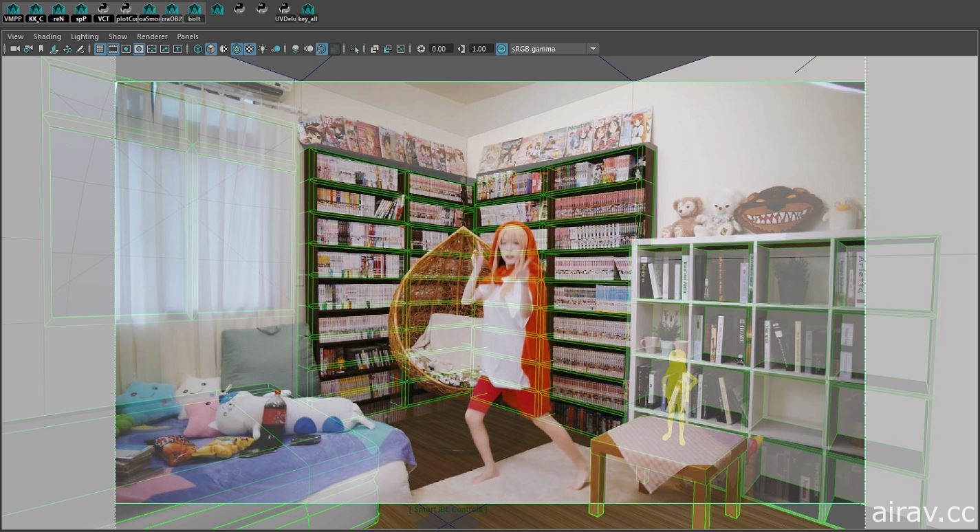Click the Exposure aperture icon
The height and width of the screenshot is (532, 980).
click(x=421, y=49)
